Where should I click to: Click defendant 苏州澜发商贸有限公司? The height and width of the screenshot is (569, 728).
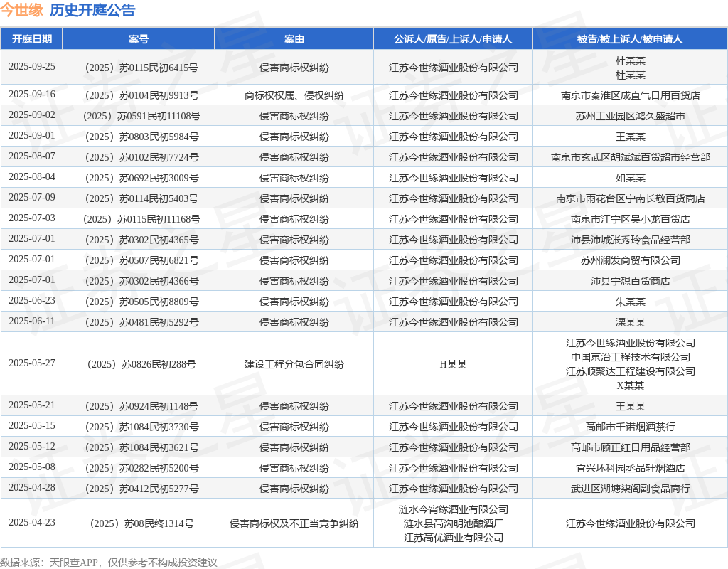630,260
